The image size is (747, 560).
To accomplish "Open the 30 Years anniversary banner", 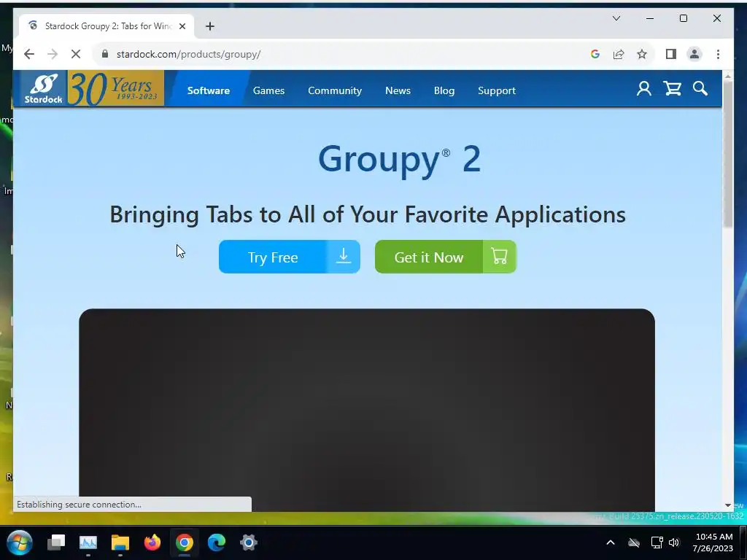I will (x=116, y=88).
